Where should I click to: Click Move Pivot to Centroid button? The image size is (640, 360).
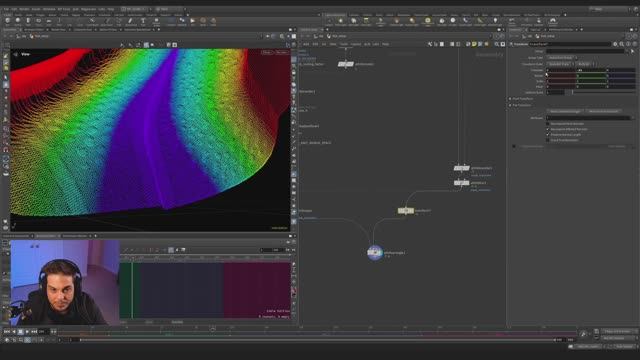tap(604, 111)
